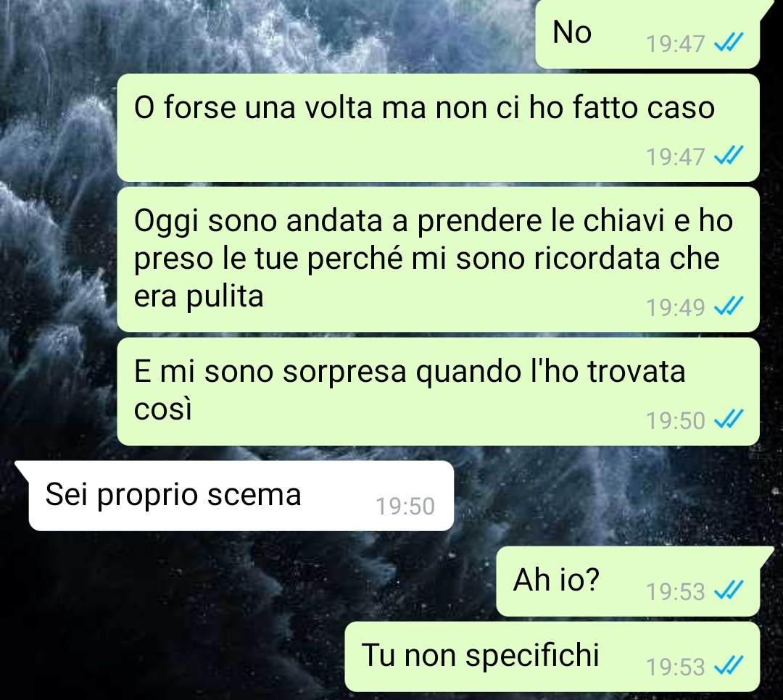Tap the blue checkmarks on 'Ah io?' message

click(729, 591)
